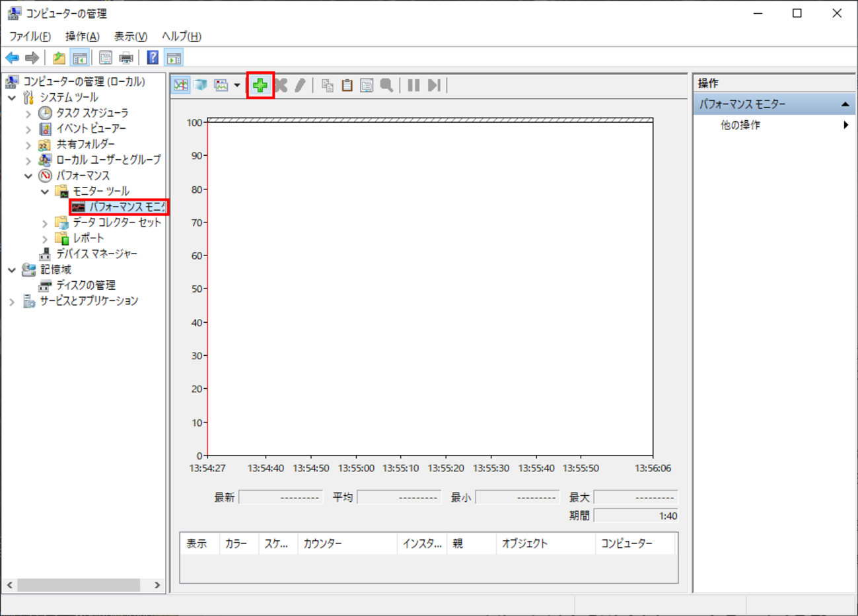Viewport: 858px width, 616px height.
Task: Select データ コレクター セット in the tree
Action: (117, 223)
